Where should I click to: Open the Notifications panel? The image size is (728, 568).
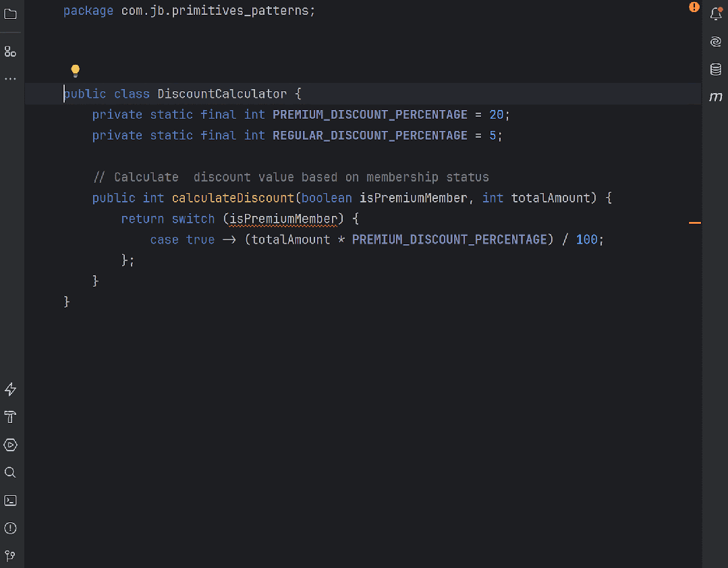point(716,13)
